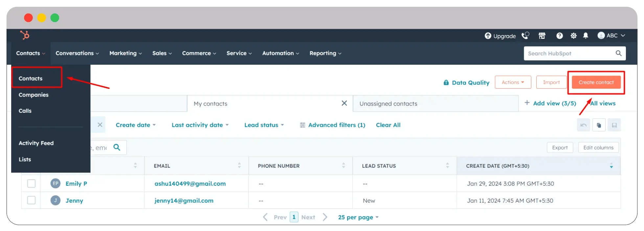
Task: Expand the Service menu
Action: 239,53
